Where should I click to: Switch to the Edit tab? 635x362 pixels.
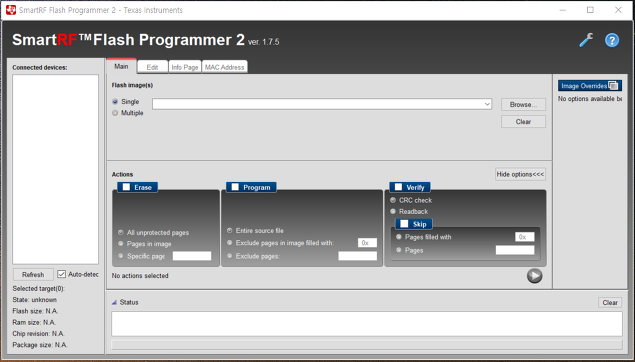point(152,67)
